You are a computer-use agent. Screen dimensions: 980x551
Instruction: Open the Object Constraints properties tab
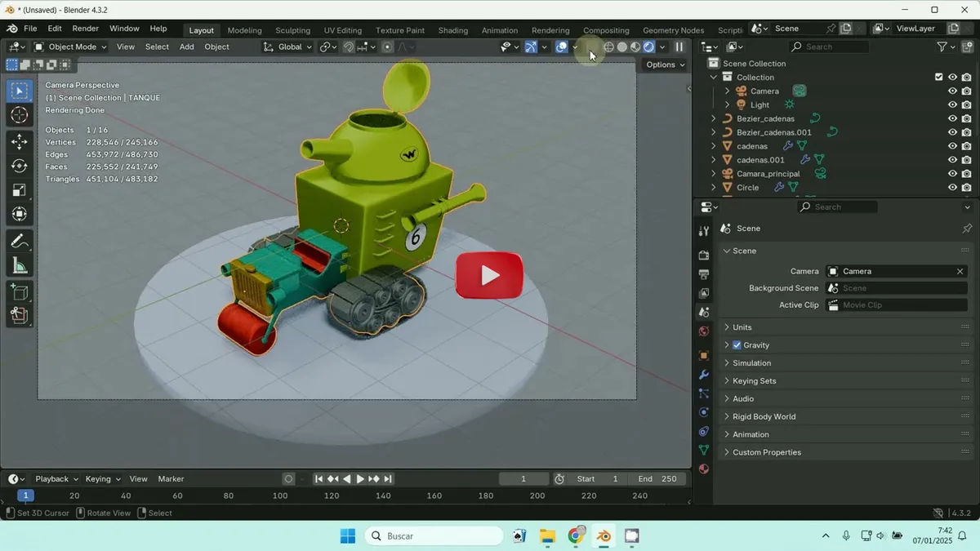[704, 431]
